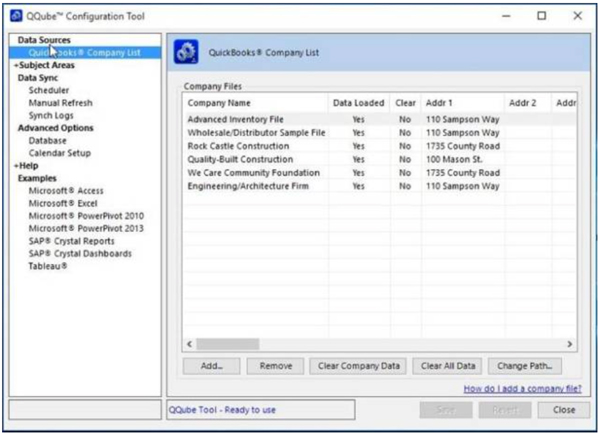Viewport: 600px width, 435px height.
Task: Click the Data Loaded column header
Action: coord(357,103)
